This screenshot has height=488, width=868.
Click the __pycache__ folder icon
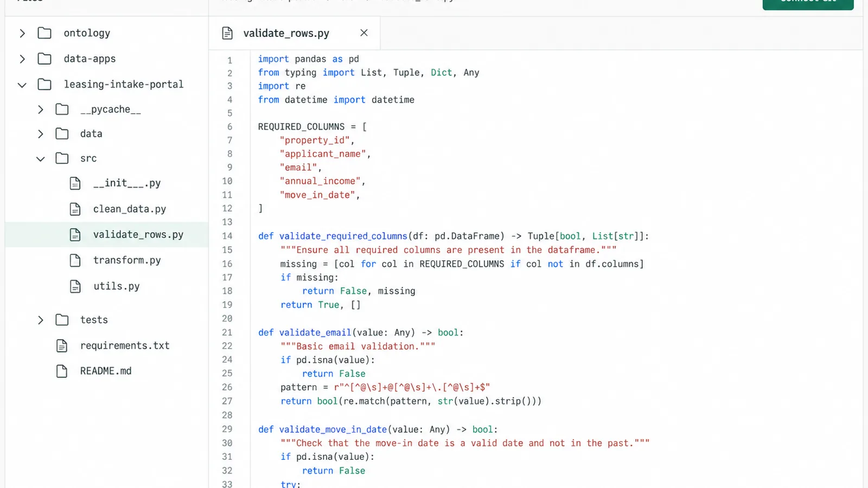[62, 110]
